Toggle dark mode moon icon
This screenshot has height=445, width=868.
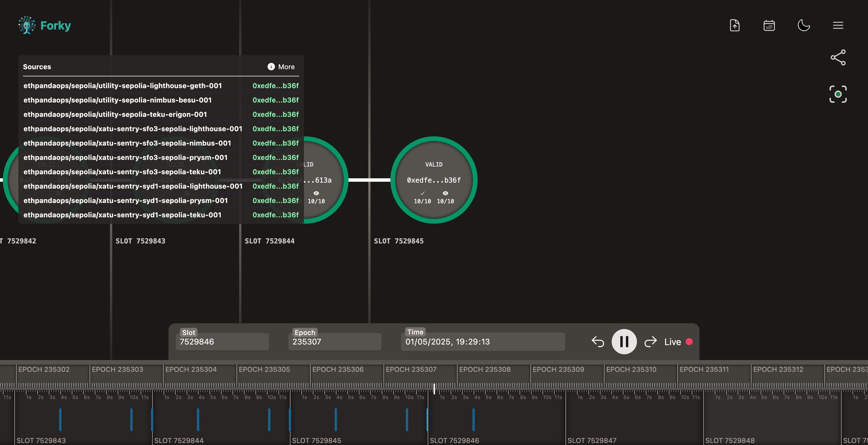[804, 25]
